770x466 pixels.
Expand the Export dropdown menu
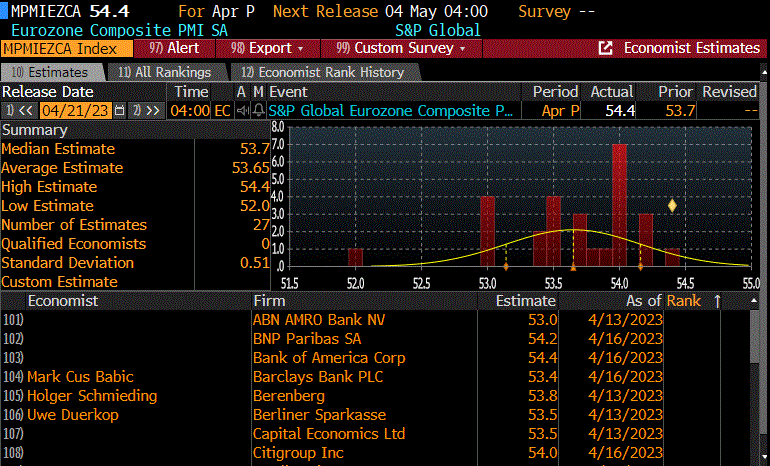click(268, 48)
